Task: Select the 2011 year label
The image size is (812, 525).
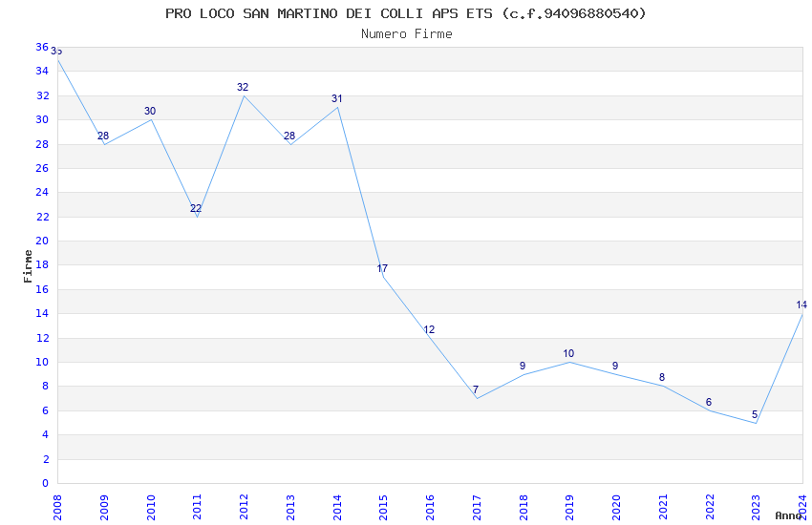Action: coord(197,508)
